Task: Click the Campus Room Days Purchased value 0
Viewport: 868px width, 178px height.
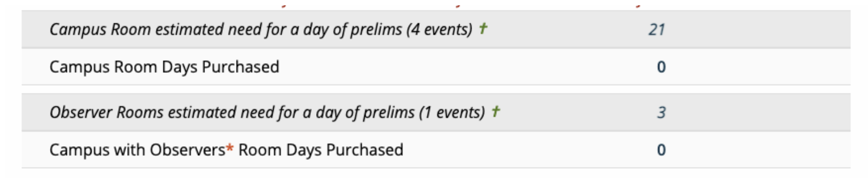Action: [661, 67]
